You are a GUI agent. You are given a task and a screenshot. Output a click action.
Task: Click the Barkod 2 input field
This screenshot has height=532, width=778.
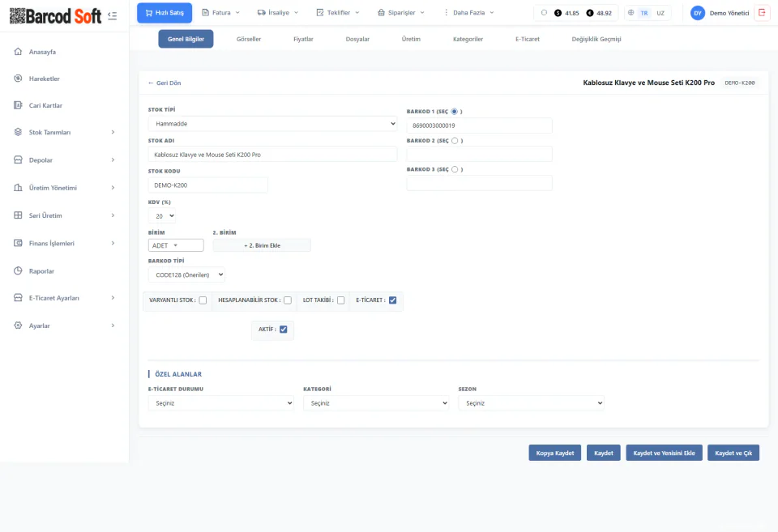pos(479,154)
